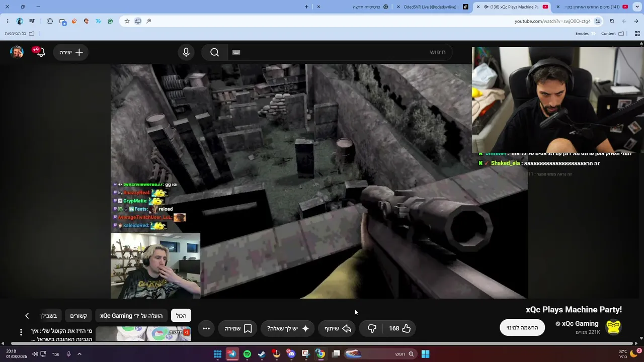
Task: Open Spotify from the taskbar
Action: pyautogui.click(x=247, y=354)
